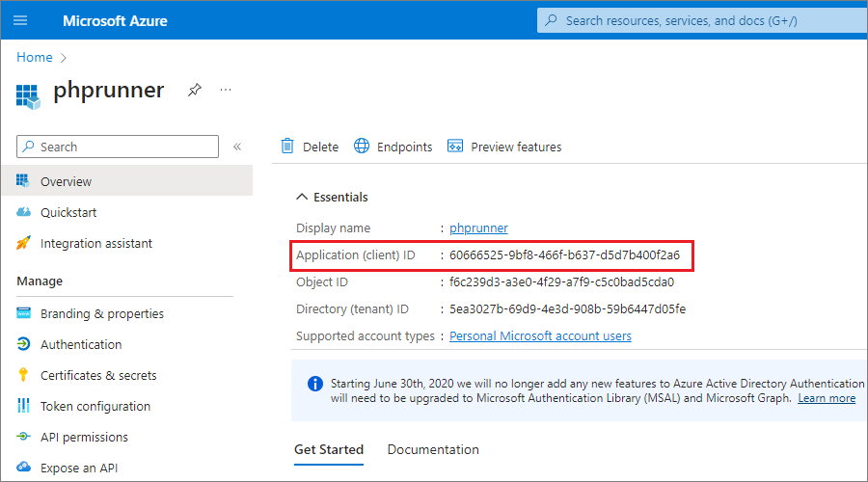Click the Application (client) ID value

[x=564, y=255]
